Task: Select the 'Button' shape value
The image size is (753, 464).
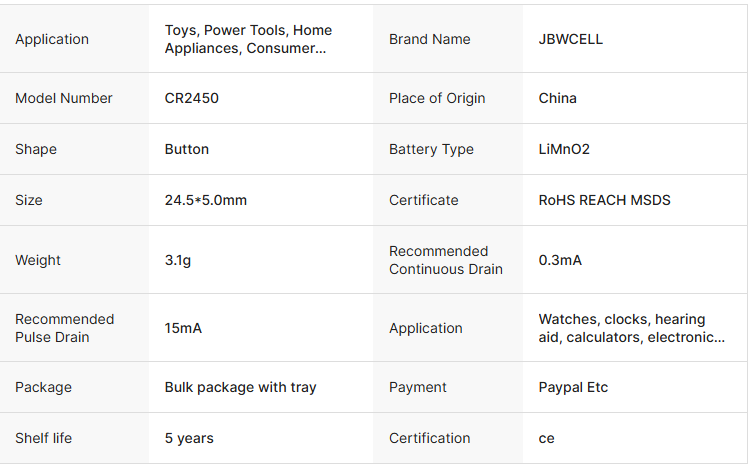Action: pyautogui.click(x=187, y=149)
